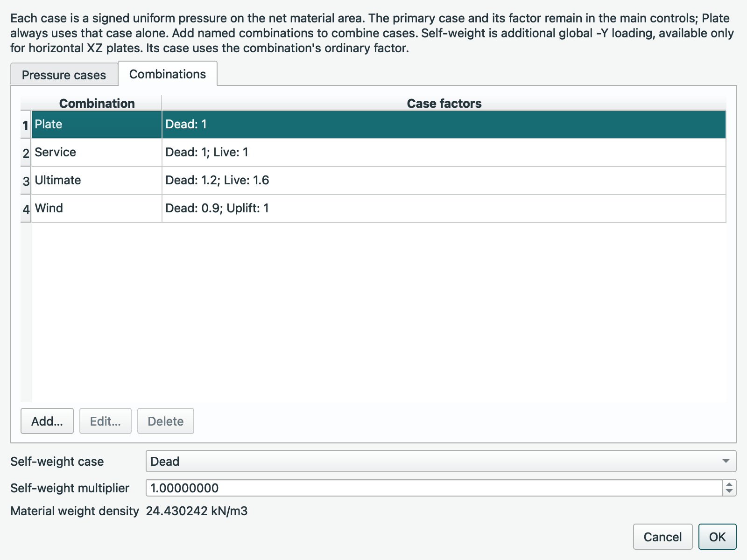
Task: Increase the Self-weight multiplier with the up arrow
Action: coord(729,484)
